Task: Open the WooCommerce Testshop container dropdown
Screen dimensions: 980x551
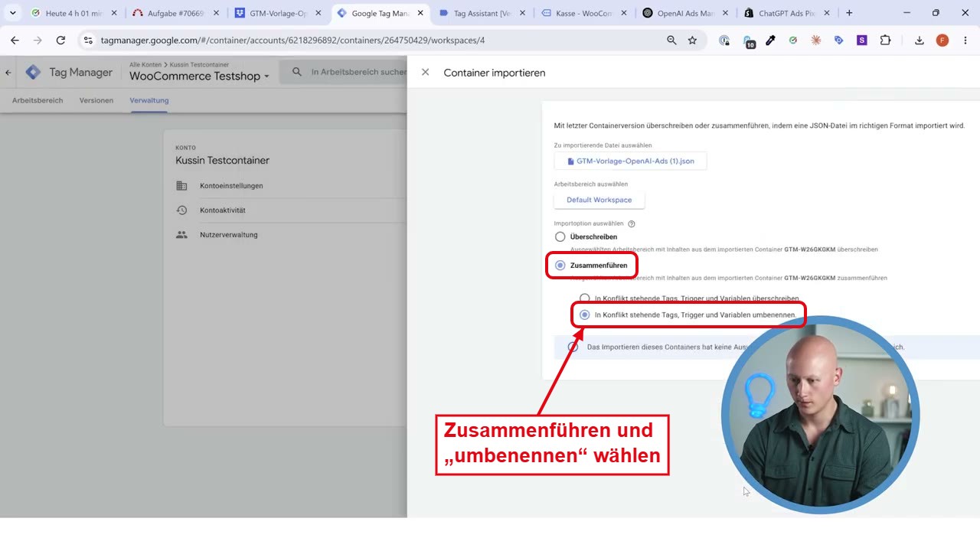Action: (x=200, y=76)
